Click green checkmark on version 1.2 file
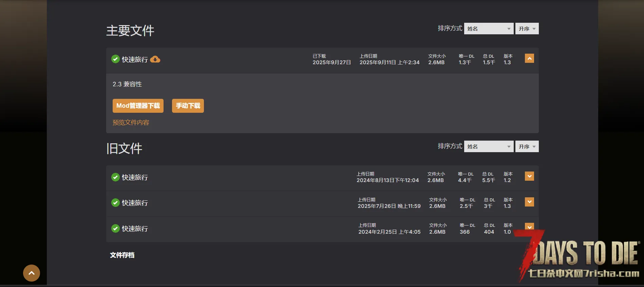 115,177
